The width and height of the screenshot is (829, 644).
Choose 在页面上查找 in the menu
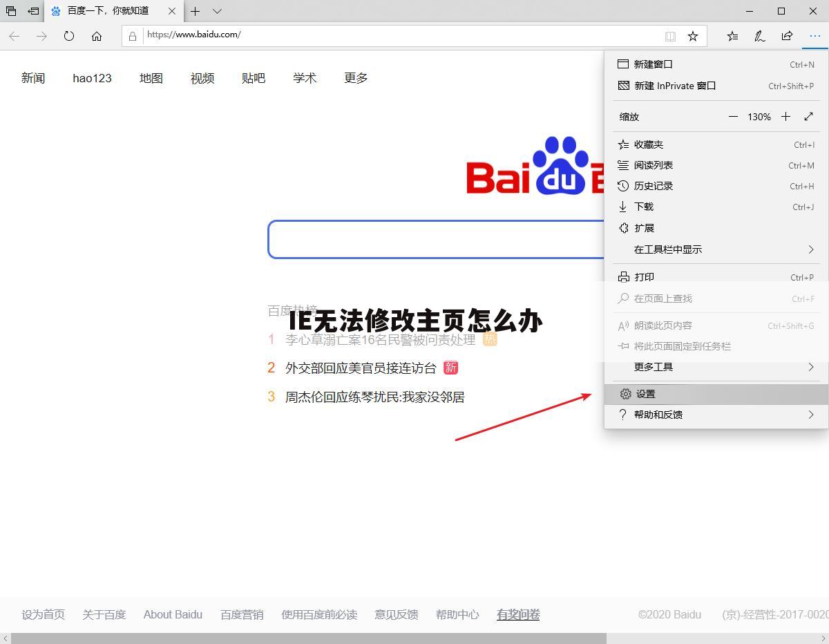[716, 299]
